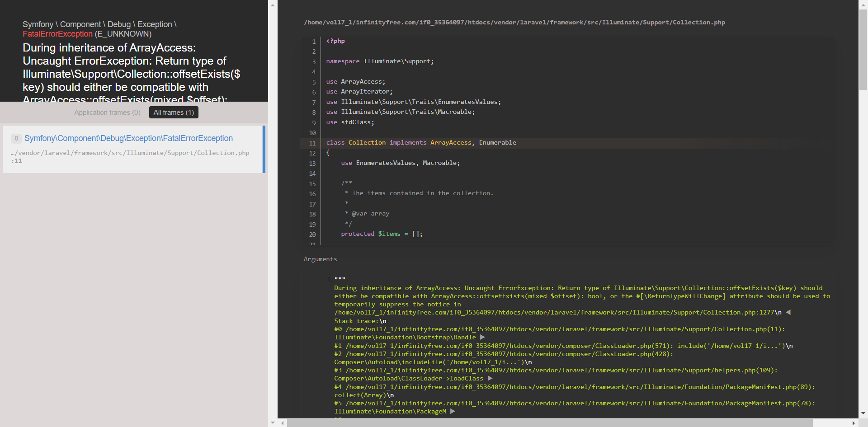The height and width of the screenshot is (427, 868).
Task: Click the horizontal scrollbar right arrow
Action: point(854,423)
